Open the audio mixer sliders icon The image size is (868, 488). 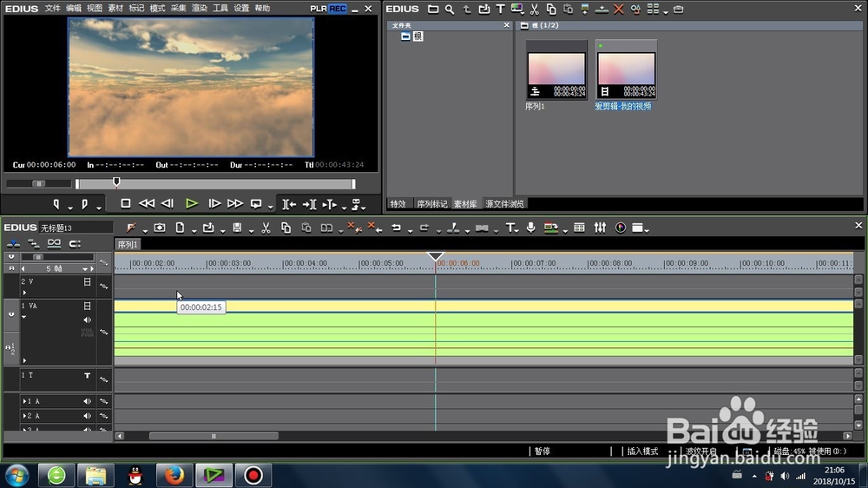[x=600, y=228]
